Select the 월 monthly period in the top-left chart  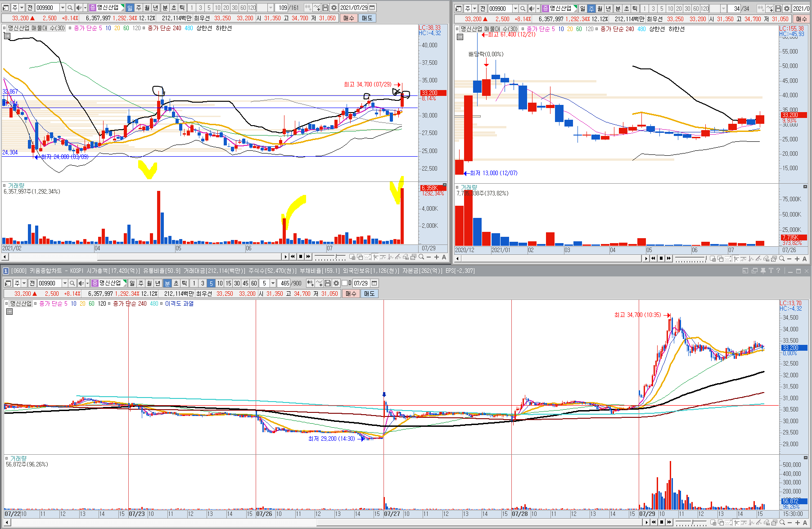click(x=147, y=8)
